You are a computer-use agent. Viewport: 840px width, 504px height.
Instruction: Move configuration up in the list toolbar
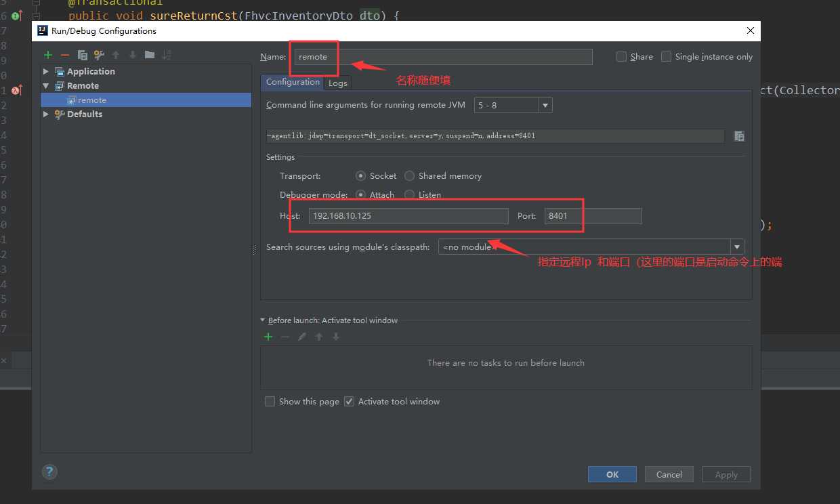[116, 55]
